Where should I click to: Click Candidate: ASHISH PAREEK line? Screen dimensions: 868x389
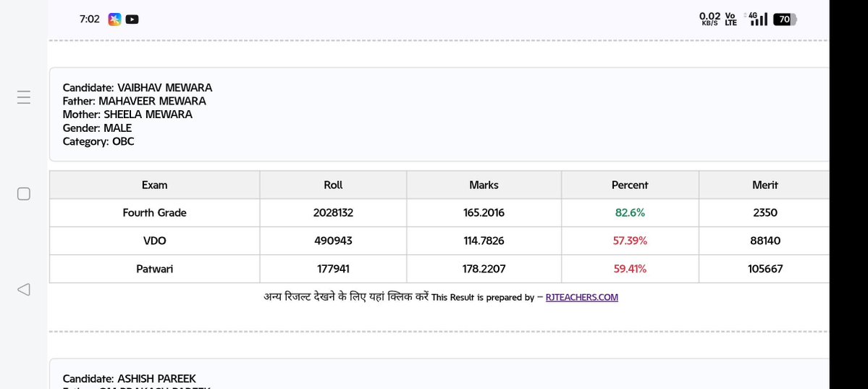pyautogui.click(x=129, y=379)
